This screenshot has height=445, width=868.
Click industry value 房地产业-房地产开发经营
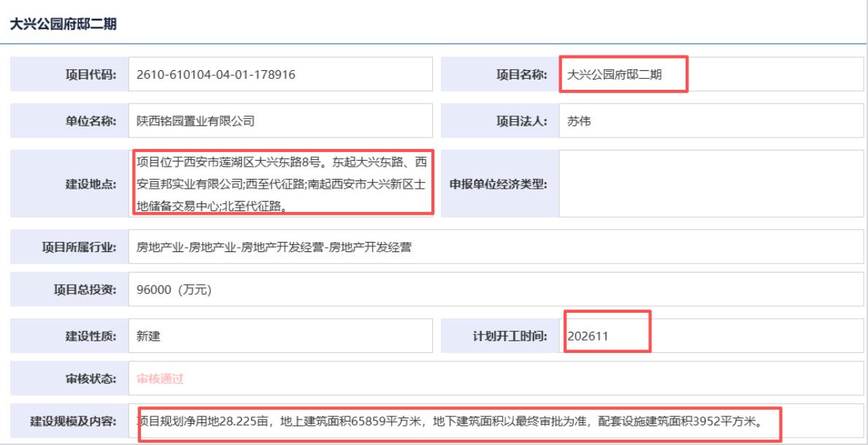274,247
